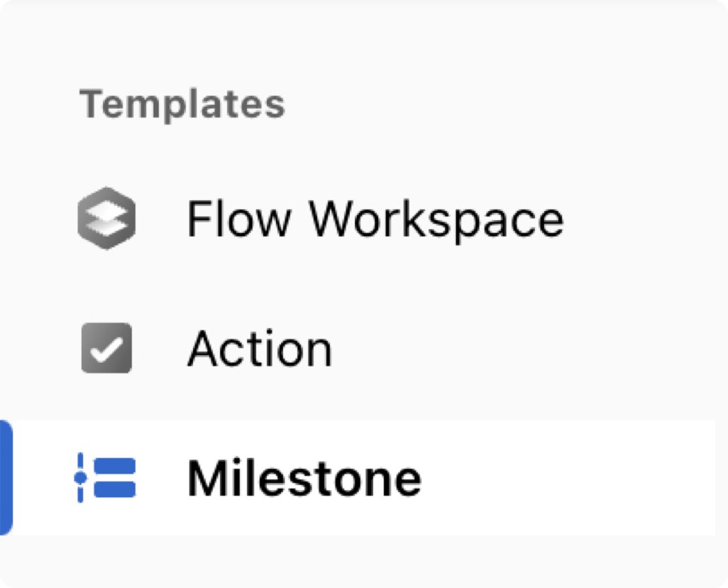Click the white checkmark in the Action icon
The height and width of the screenshot is (588, 728).
pos(106,349)
